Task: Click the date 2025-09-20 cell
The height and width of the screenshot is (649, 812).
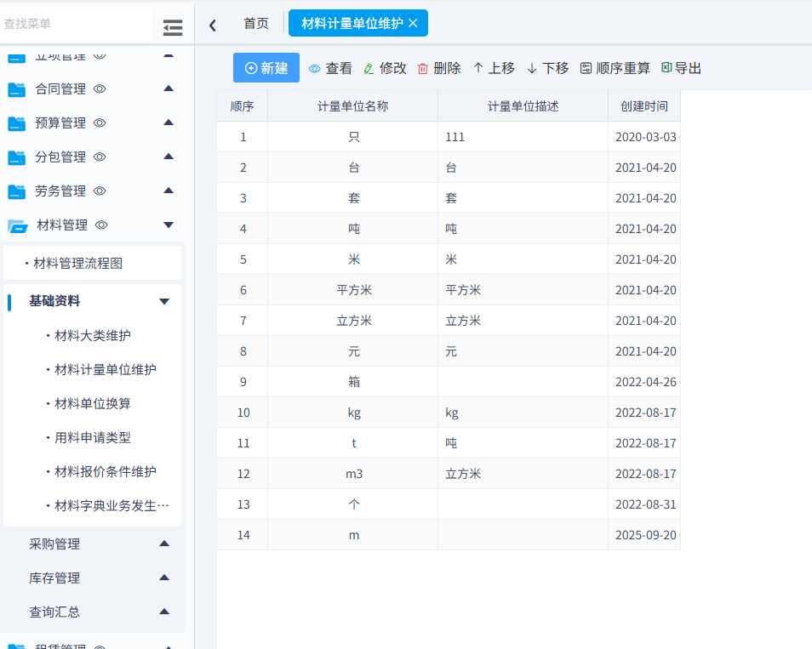Action: (x=646, y=535)
